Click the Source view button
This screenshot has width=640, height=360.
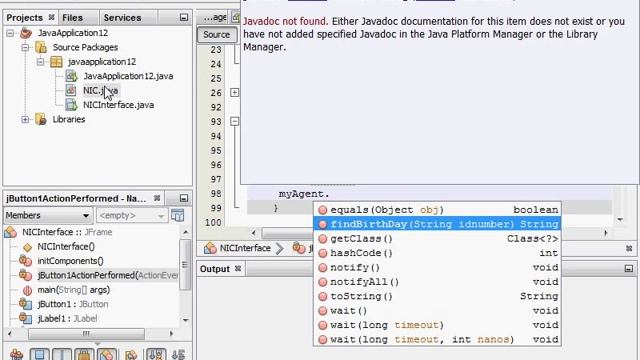(x=217, y=34)
